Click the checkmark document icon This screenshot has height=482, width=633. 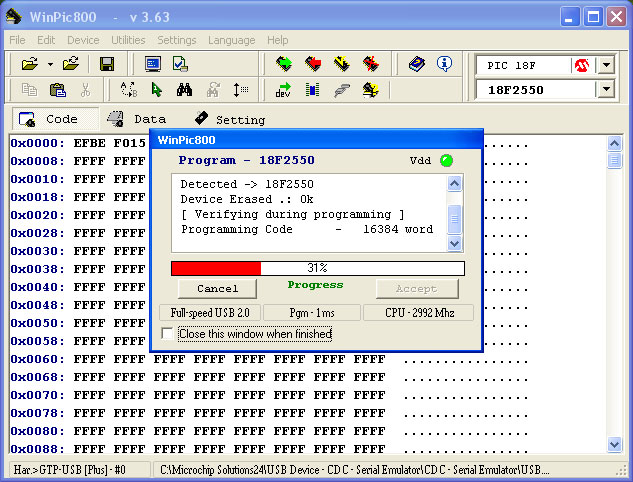pos(180,64)
